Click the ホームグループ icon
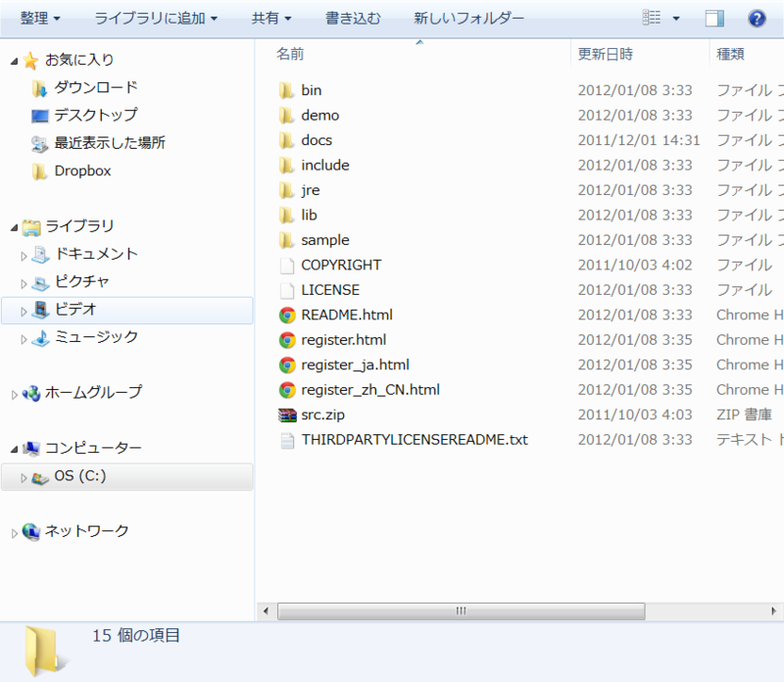The height and width of the screenshot is (682, 784). point(31,394)
